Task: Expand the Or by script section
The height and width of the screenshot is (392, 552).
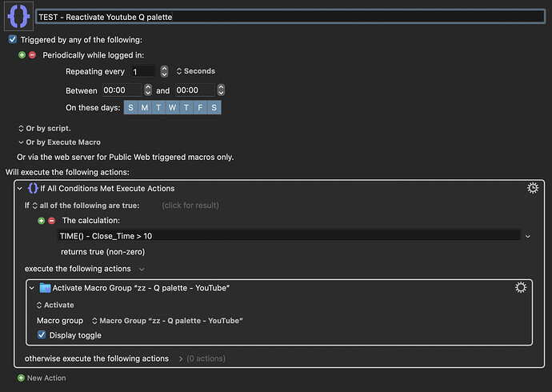Action: [44, 128]
